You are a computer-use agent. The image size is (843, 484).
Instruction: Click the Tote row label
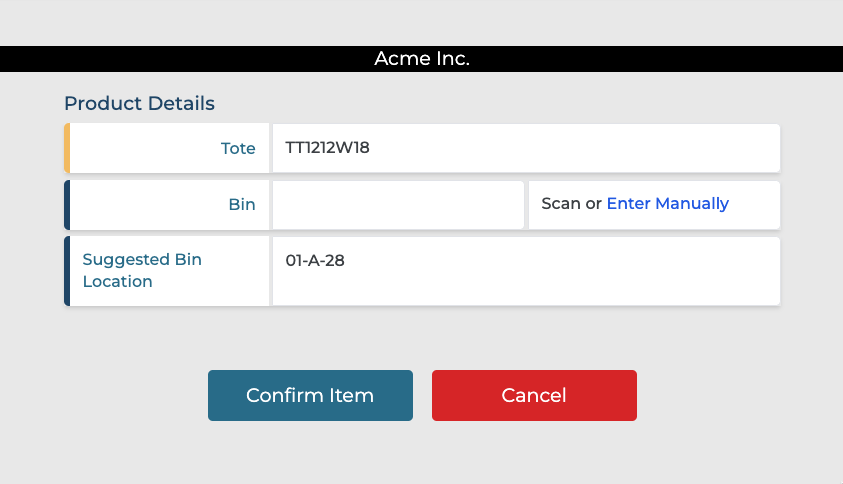pos(238,148)
